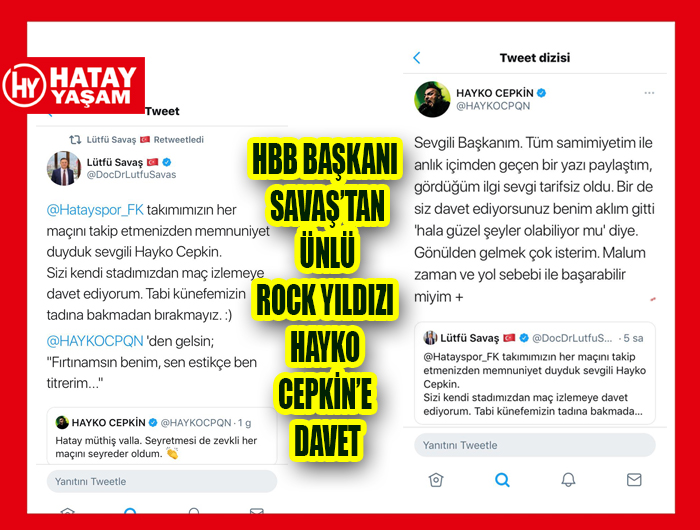Open quoted HAYKO CEPKİN tweet card on left
The height and width of the screenshot is (530, 700).
(x=162, y=436)
